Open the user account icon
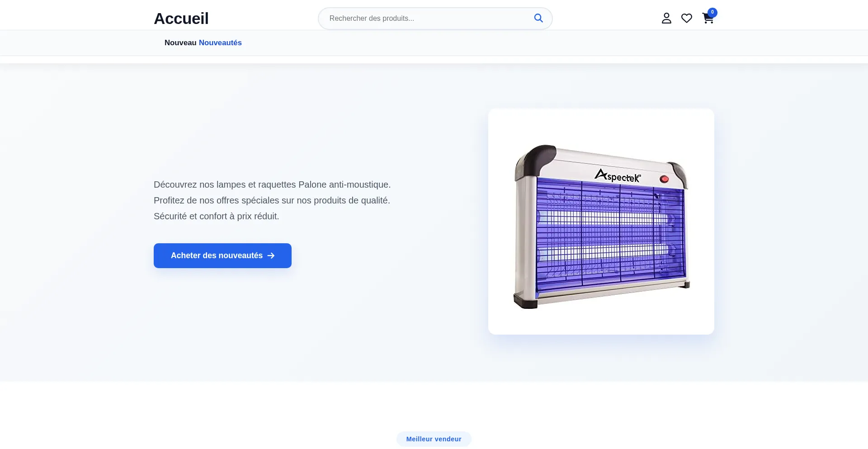This screenshot has height=449, width=868. click(666, 18)
